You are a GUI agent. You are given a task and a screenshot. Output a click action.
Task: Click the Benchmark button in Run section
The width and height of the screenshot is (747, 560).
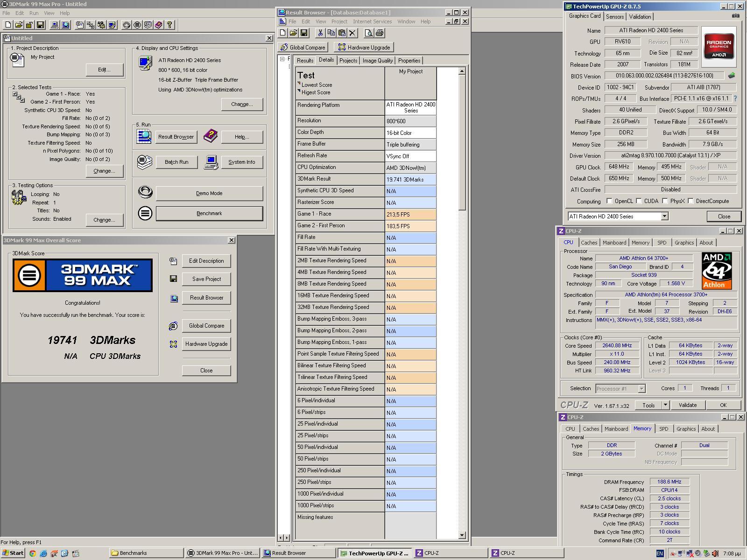(209, 213)
